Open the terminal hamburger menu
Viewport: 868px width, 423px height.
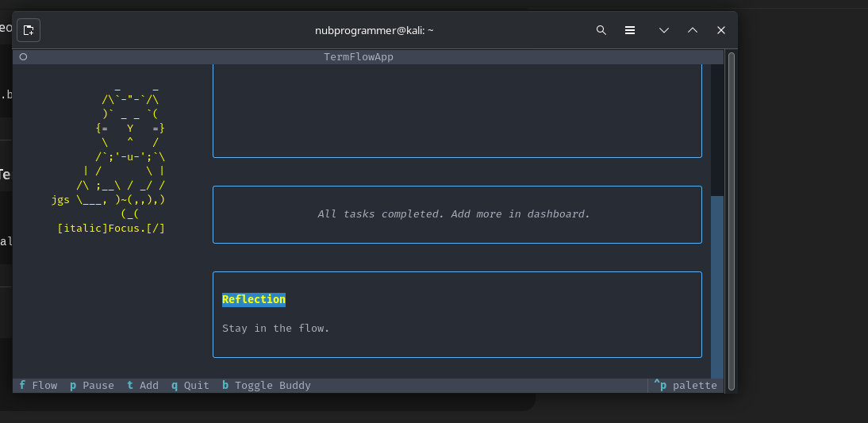click(x=630, y=30)
